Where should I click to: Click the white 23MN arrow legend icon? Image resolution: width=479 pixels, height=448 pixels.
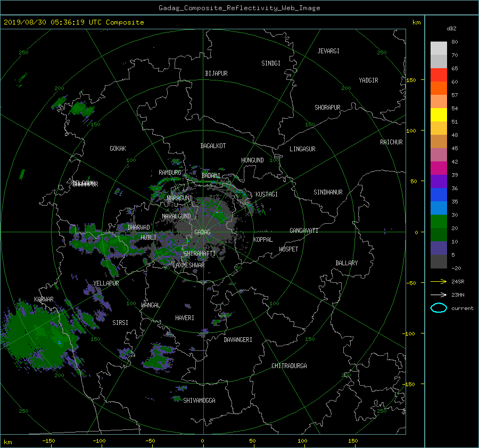point(439,295)
